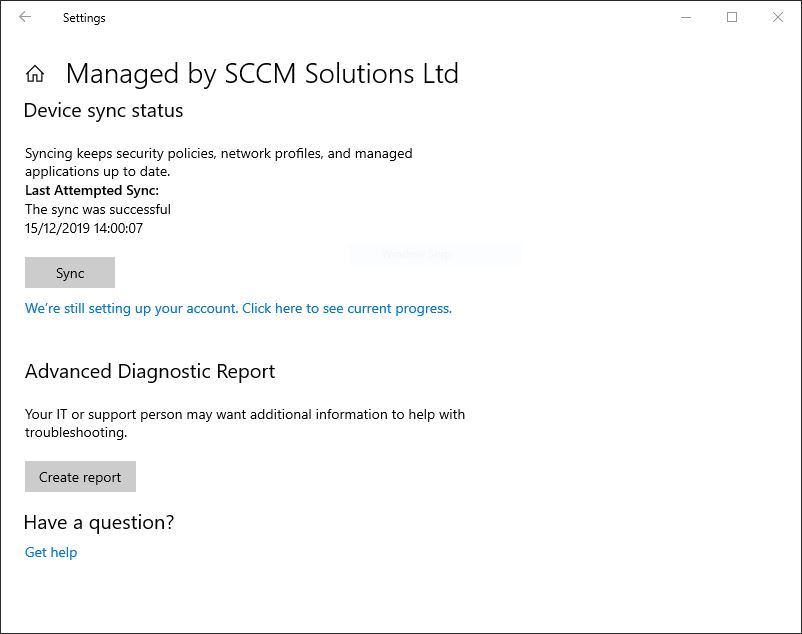Click the Last Attempted Sync label
This screenshot has width=802, height=634.
92,190
